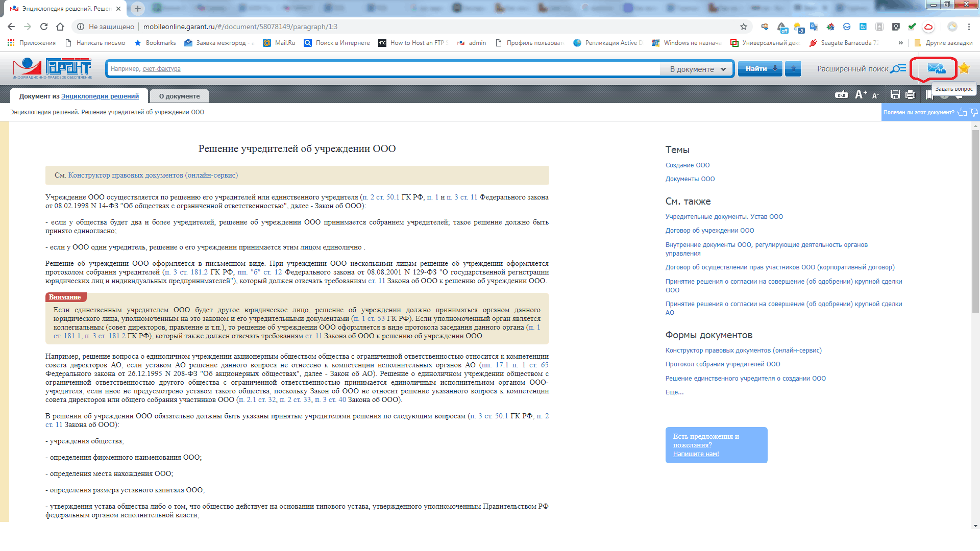Select 'Документ из Энциклопедии решений' tab
980x551 pixels.
[x=79, y=96]
